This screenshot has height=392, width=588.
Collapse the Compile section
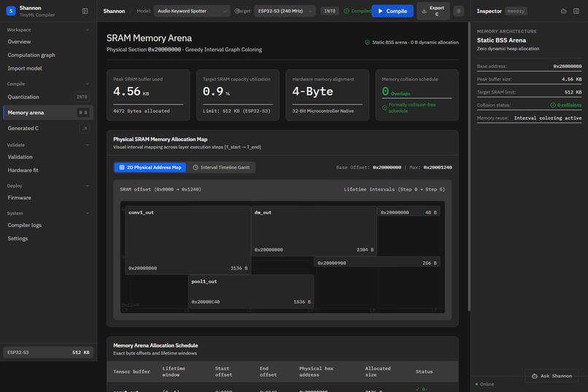[x=88, y=84]
